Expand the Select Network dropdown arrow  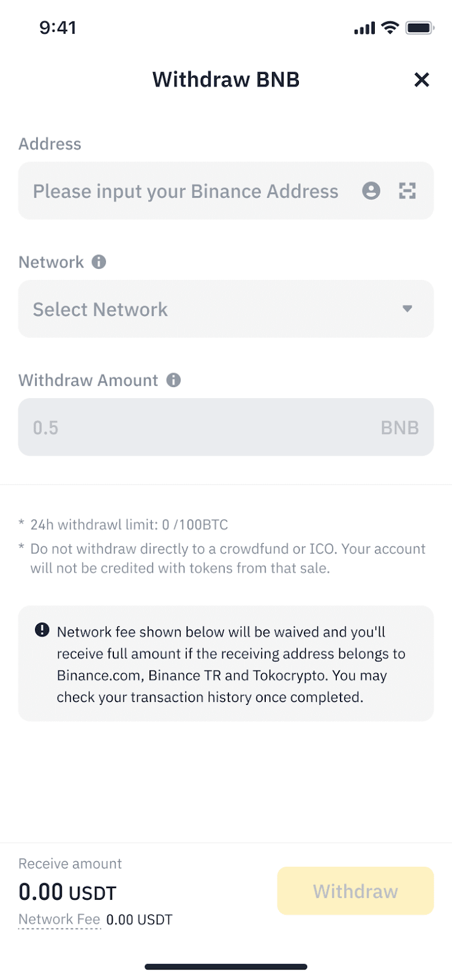click(x=407, y=309)
